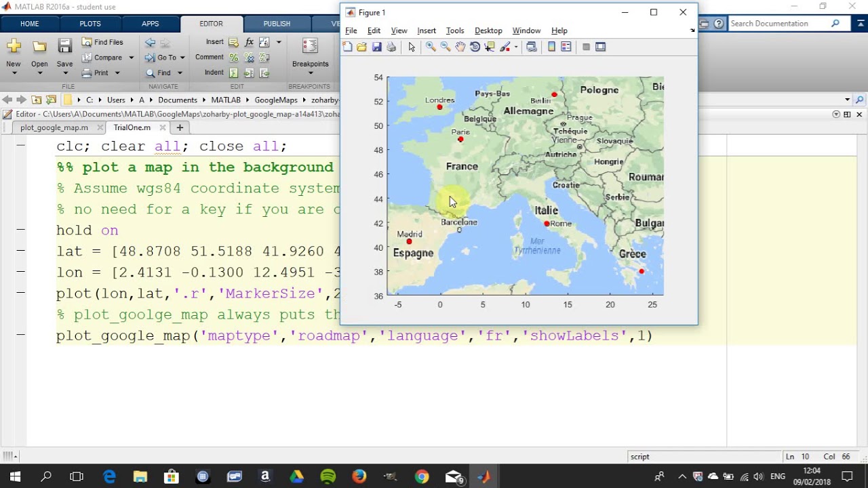This screenshot has width=868, height=488.
Task: Click Up One Level folder icon
Action: click(37, 100)
